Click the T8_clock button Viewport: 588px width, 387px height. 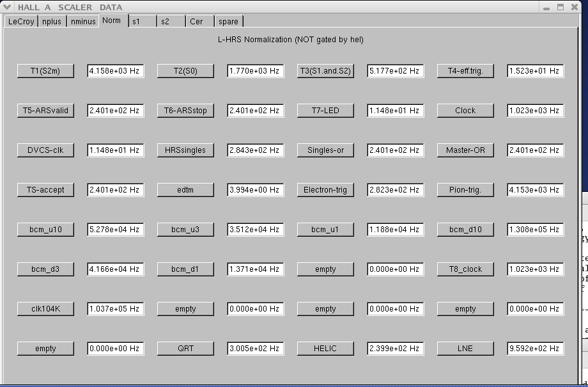(x=465, y=269)
